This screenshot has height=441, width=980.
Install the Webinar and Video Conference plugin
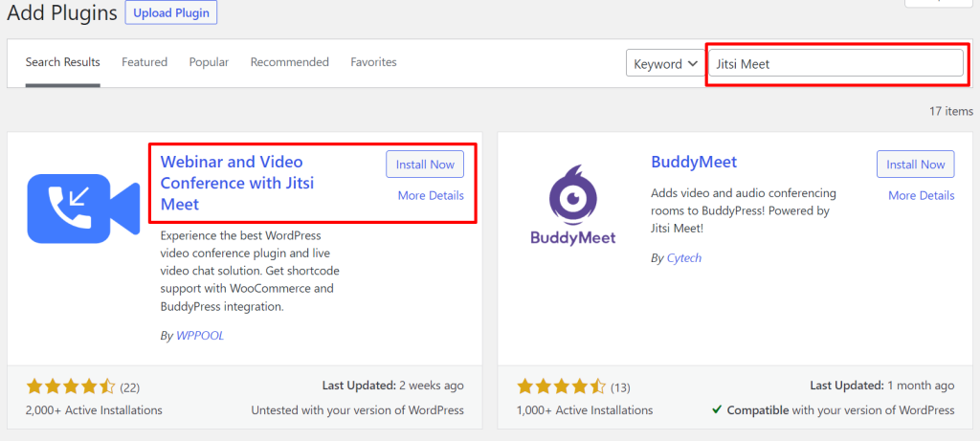click(425, 165)
